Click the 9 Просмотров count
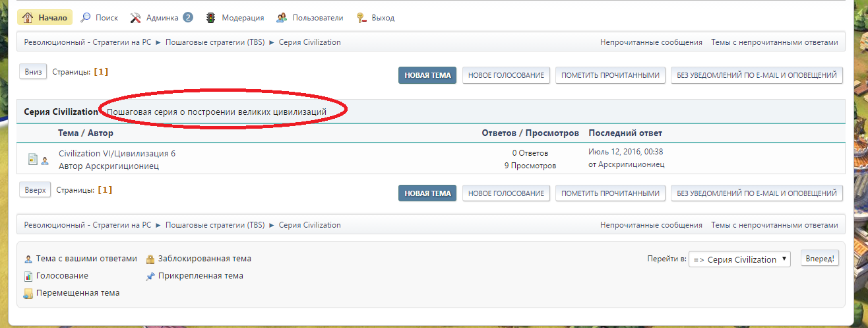 point(530,166)
